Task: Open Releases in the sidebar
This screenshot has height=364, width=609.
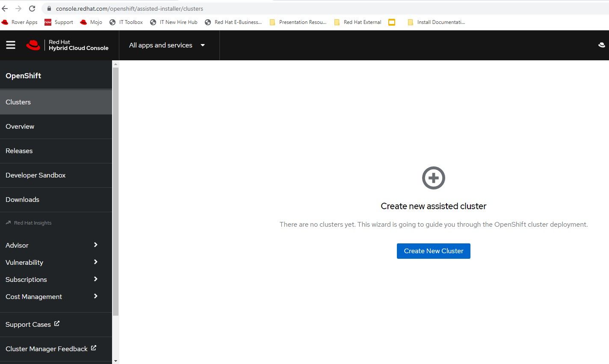Action: click(56, 151)
